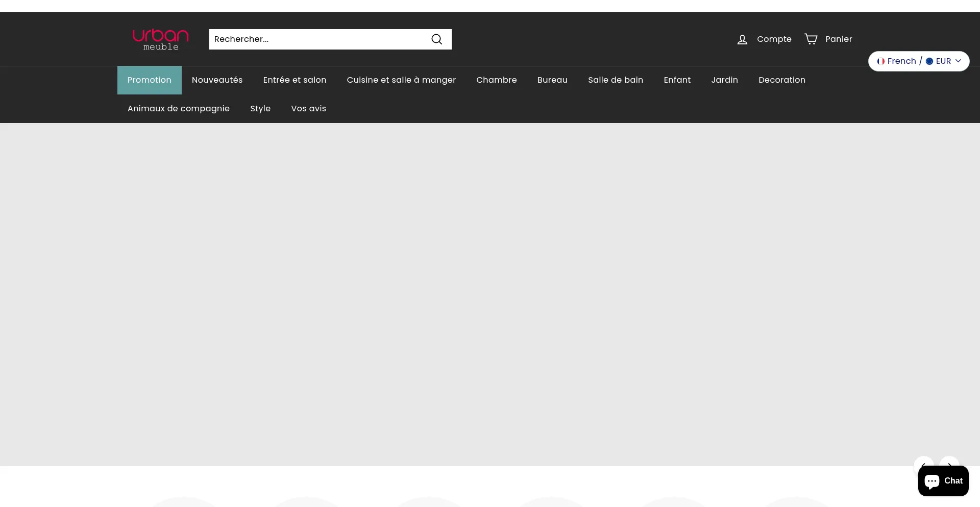
Task: Click the French flag icon
Action: tap(880, 61)
